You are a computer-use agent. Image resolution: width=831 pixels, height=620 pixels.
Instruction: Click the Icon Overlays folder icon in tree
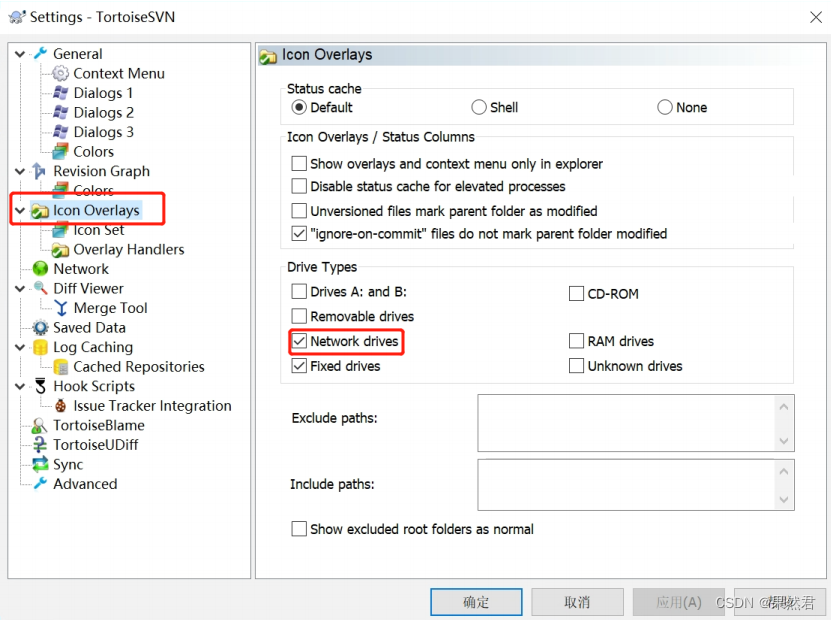tap(40, 210)
